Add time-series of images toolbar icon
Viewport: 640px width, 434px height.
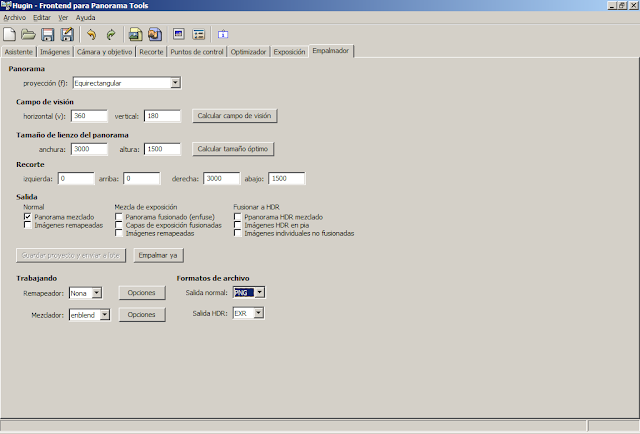pos(155,34)
